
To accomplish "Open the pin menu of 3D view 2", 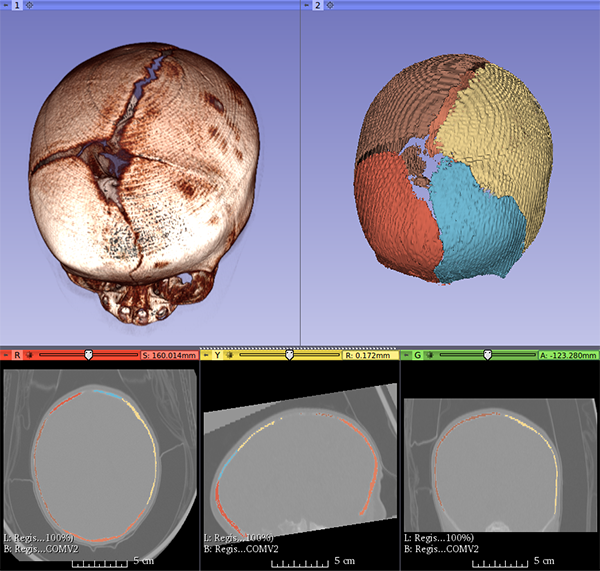I will point(307,5).
